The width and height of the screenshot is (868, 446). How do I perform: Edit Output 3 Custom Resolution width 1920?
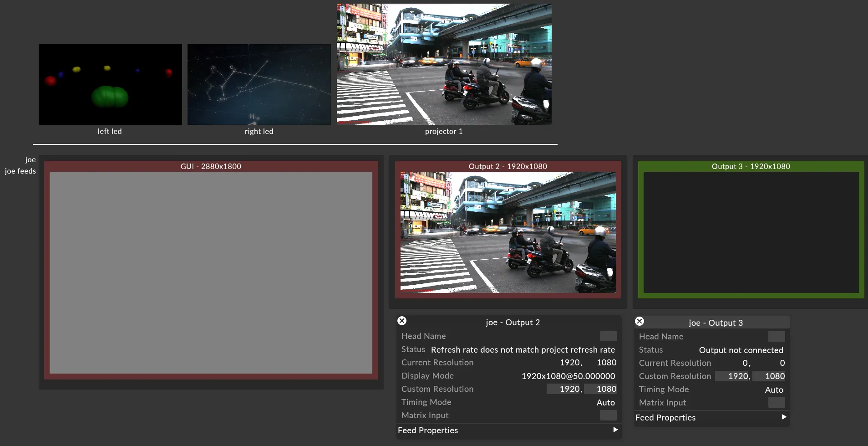733,376
